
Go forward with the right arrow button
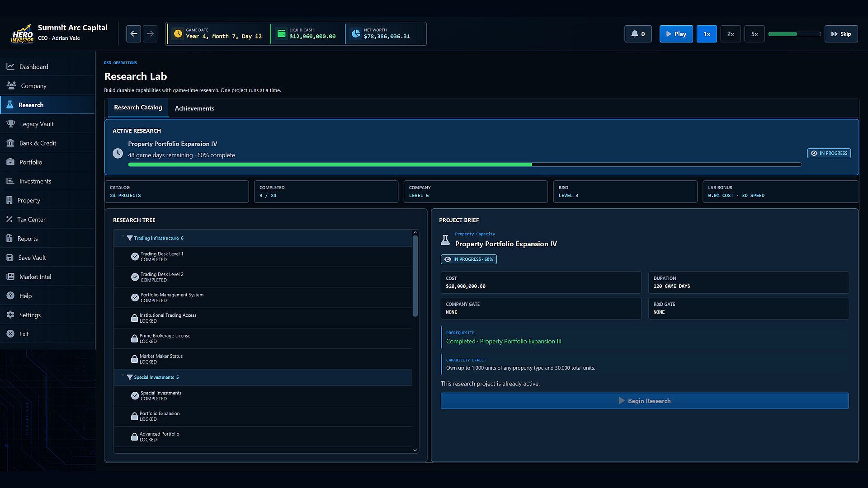click(x=150, y=34)
